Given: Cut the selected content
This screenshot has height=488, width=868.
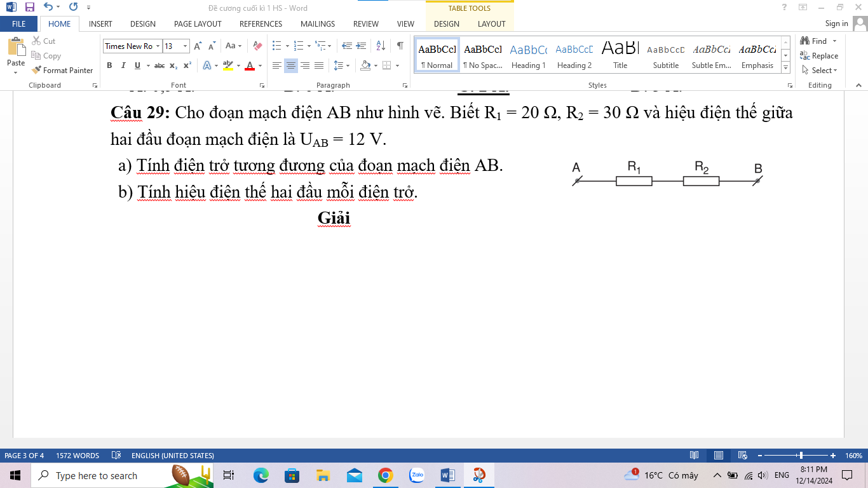Looking at the screenshot, I should pyautogui.click(x=44, y=41).
